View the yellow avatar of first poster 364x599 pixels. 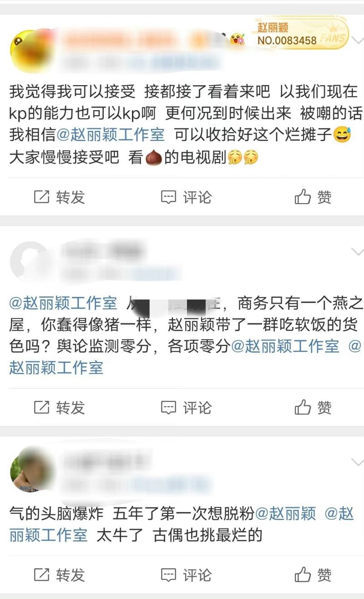32,51
